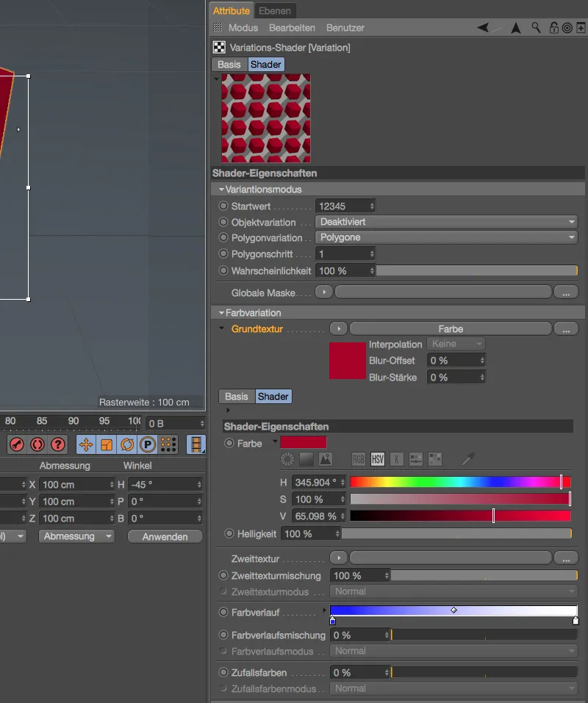Click the back navigation arrow in Attribute panel
The width and height of the screenshot is (588, 703).
pos(482,26)
